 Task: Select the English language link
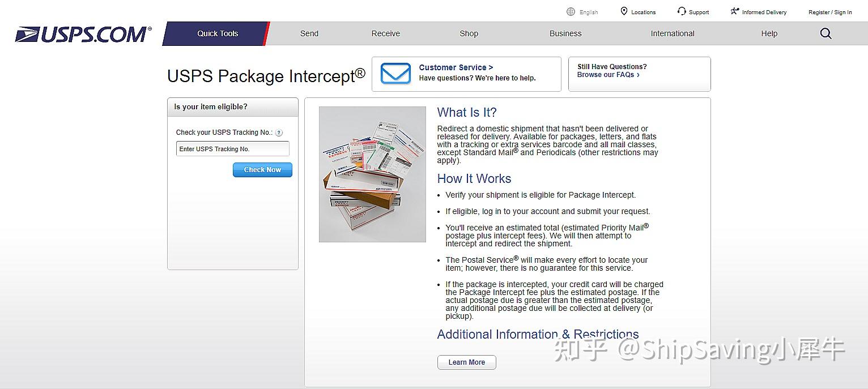point(589,12)
